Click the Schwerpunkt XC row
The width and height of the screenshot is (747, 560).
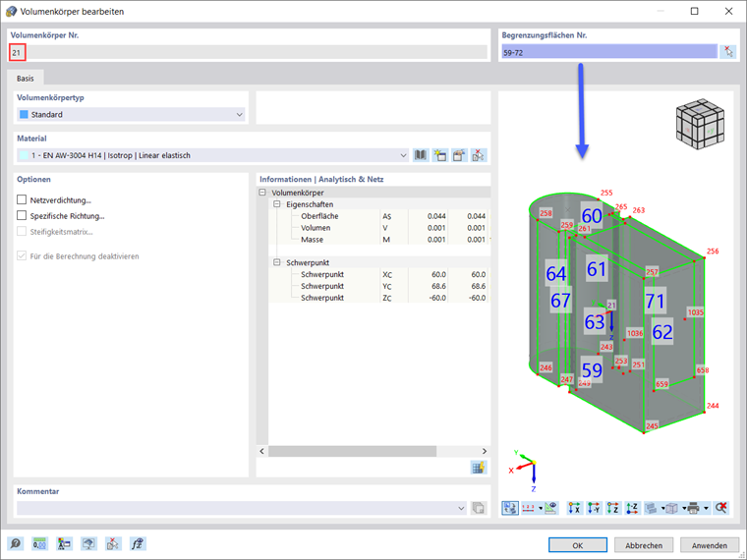tap(379, 274)
